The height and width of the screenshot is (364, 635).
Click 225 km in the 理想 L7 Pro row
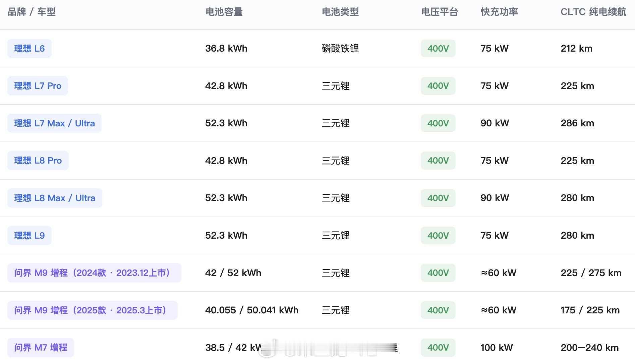(x=577, y=86)
